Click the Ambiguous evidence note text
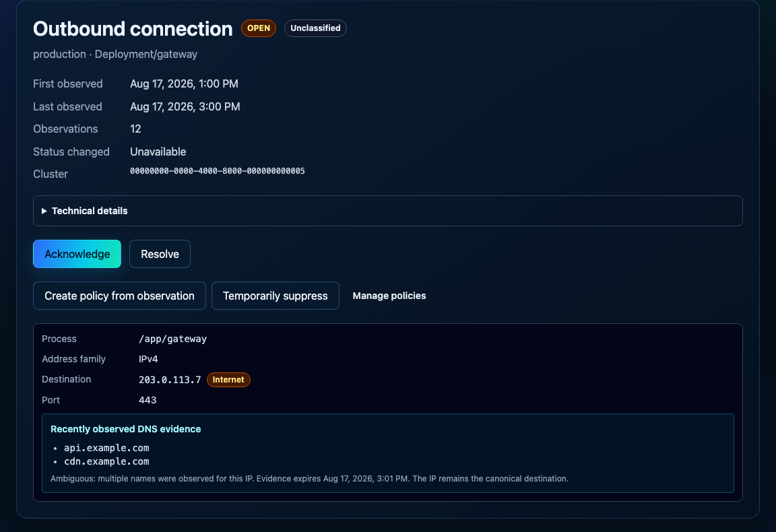Screen dimensions: 776x532 (309, 479)
